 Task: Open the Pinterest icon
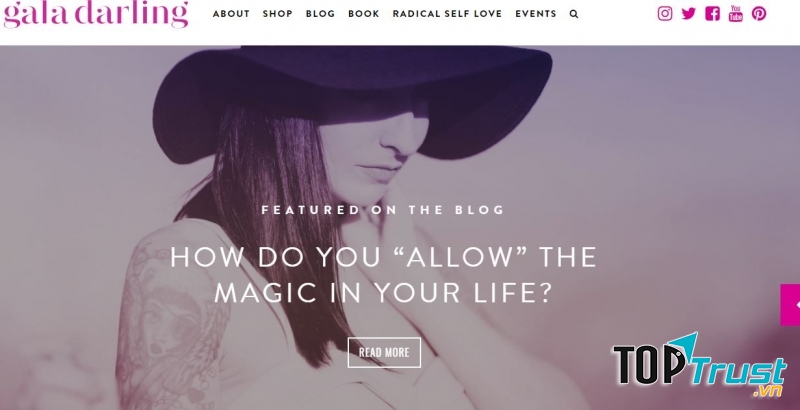click(x=759, y=13)
